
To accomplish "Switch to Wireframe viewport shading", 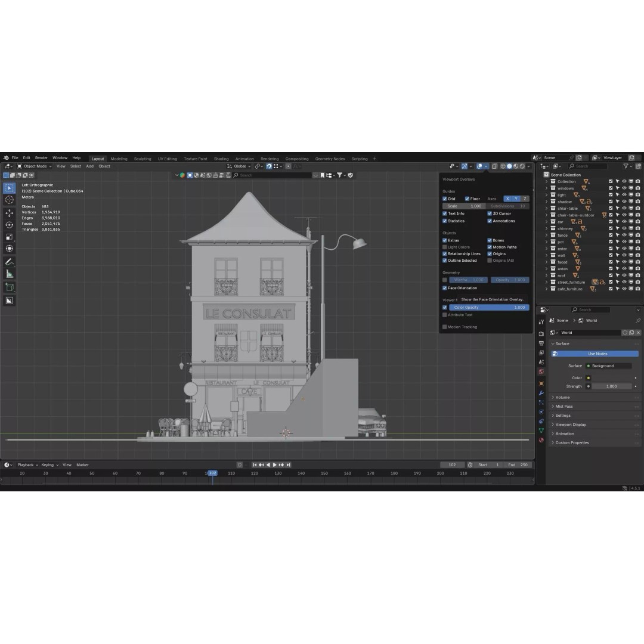I will [503, 166].
